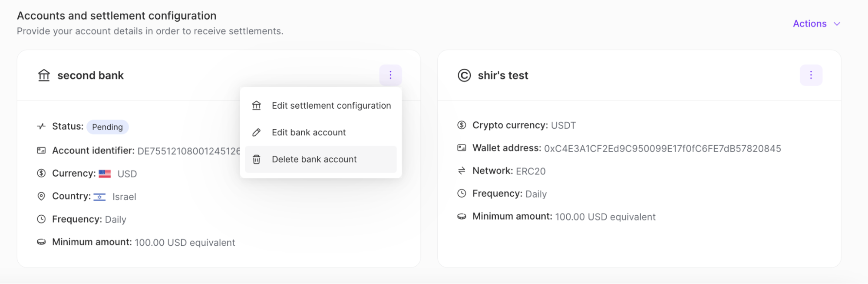
Task: Click the Accounts and settlement configuration heading
Action: pos(116,15)
